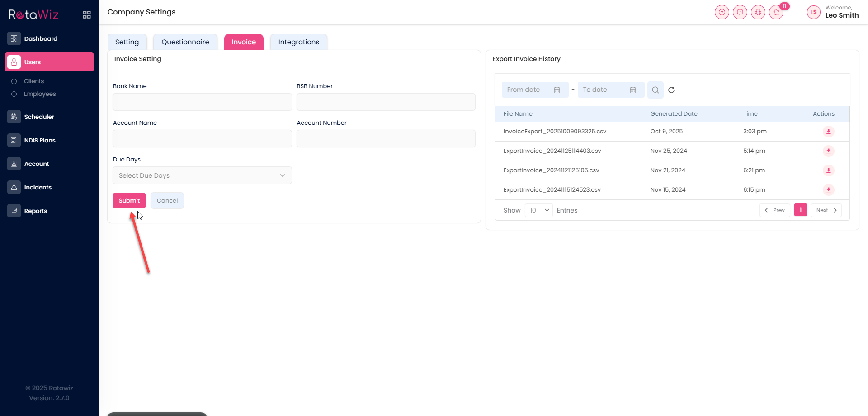
Task: Download the Nov 15, 2024 export invoice
Action: pos(828,190)
